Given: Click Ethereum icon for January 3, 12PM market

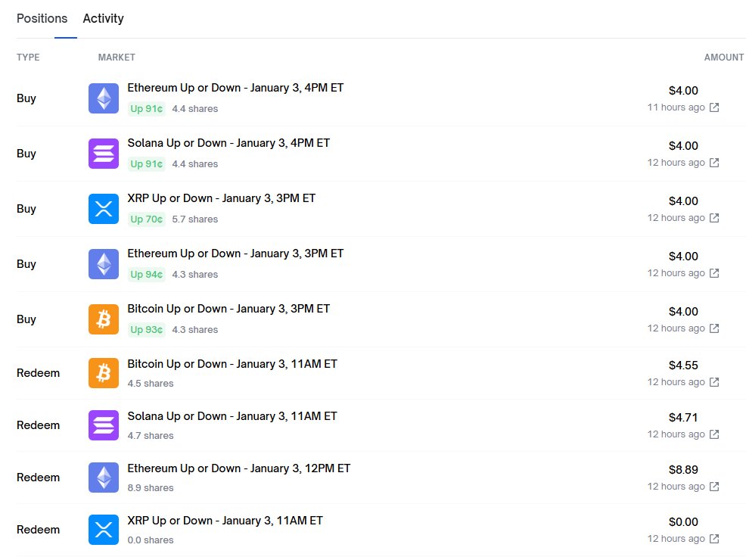Looking at the screenshot, I should [x=104, y=478].
